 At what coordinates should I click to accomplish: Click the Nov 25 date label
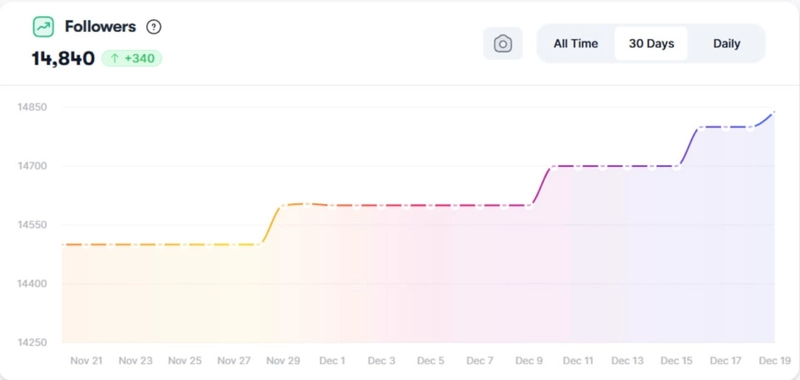(x=185, y=361)
